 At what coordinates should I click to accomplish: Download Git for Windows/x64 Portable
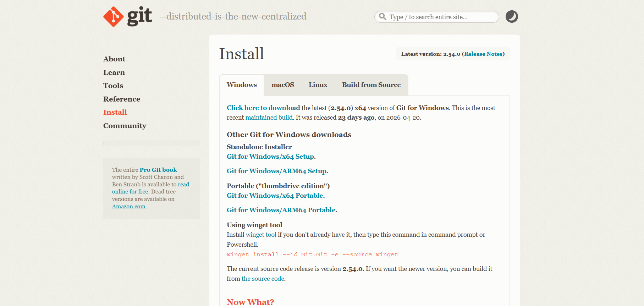tap(275, 196)
